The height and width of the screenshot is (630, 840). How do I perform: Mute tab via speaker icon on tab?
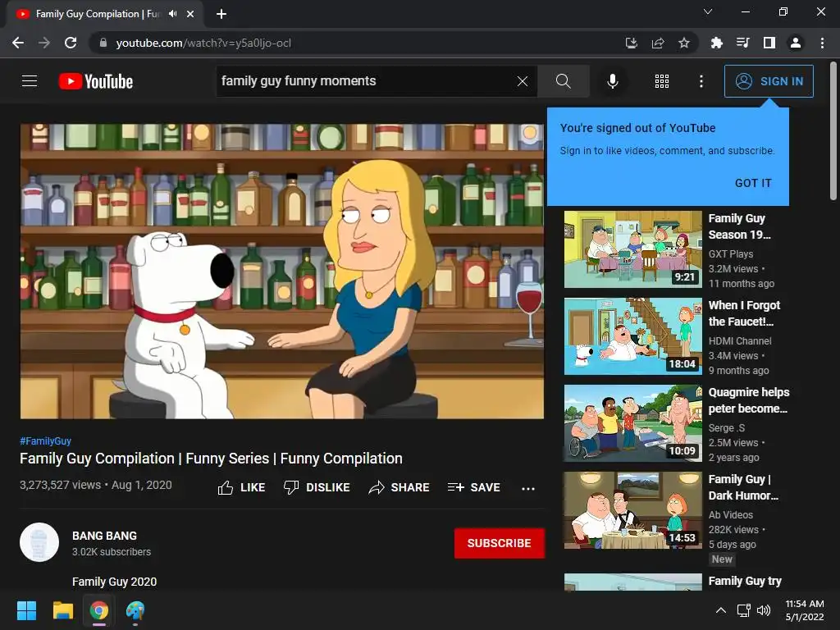point(172,14)
